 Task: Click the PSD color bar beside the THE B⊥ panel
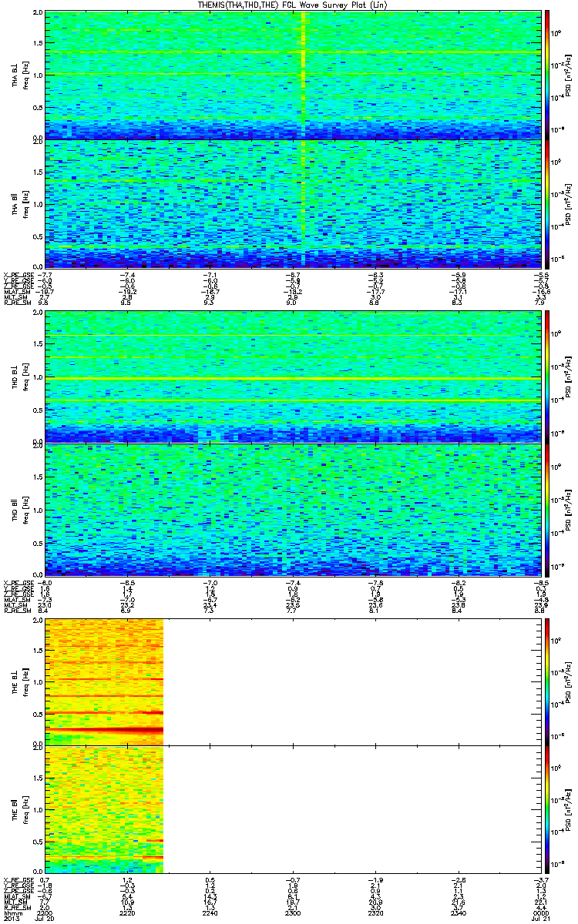pyautogui.click(x=548, y=681)
